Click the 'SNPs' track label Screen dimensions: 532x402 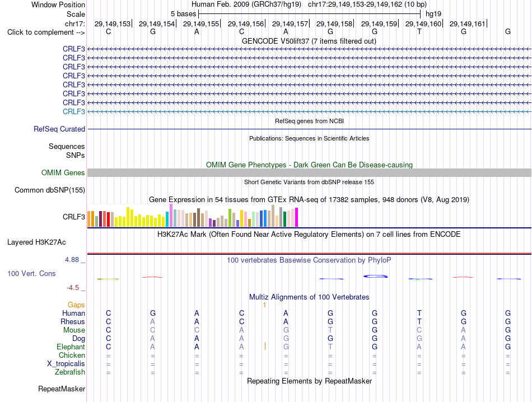(x=76, y=156)
